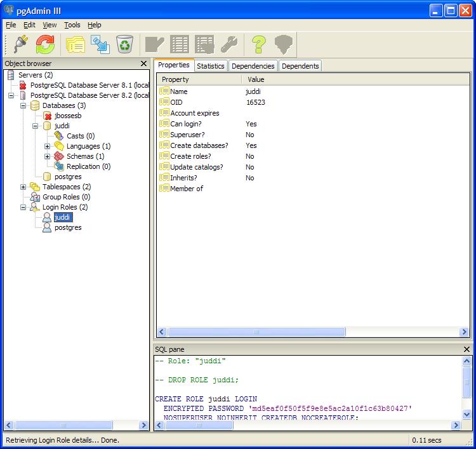The image size is (476, 449).
Task: Click the '0.11 secs' status bar entry
Action: click(x=426, y=440)
